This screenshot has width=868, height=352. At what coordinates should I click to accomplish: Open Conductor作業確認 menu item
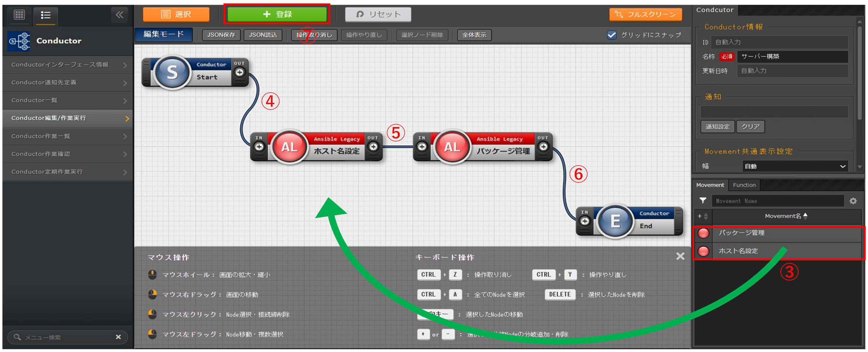pyautogui.click(x=67, y=154)
